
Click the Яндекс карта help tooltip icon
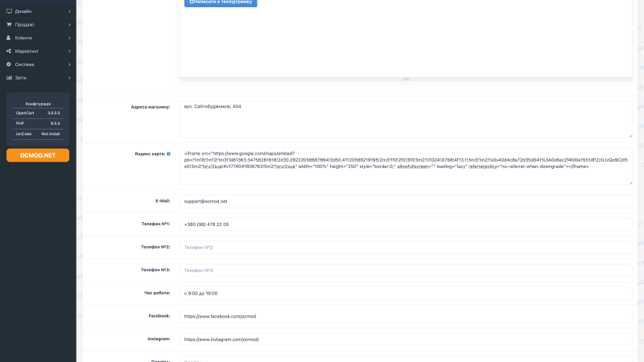point(168,154)
